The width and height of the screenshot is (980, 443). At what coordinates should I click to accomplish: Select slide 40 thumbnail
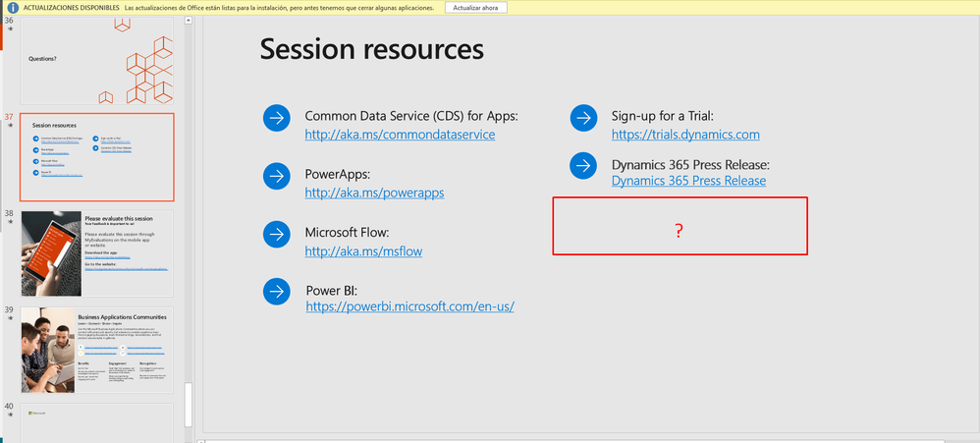click(97, 422)
